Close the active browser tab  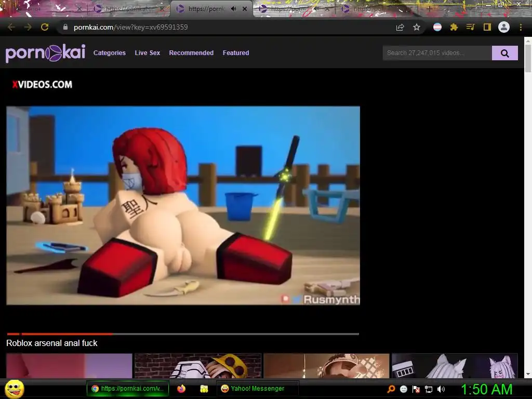(x=245, y=9)
